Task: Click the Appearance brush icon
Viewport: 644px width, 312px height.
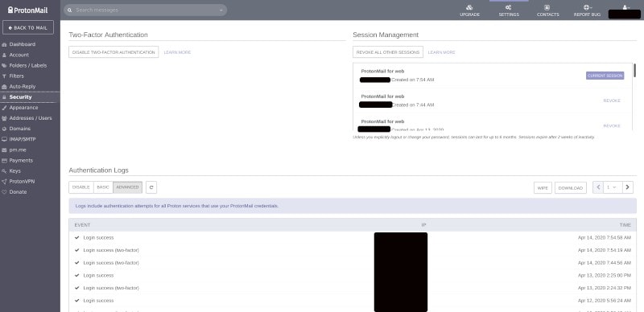Action: (x=5, y=108)
